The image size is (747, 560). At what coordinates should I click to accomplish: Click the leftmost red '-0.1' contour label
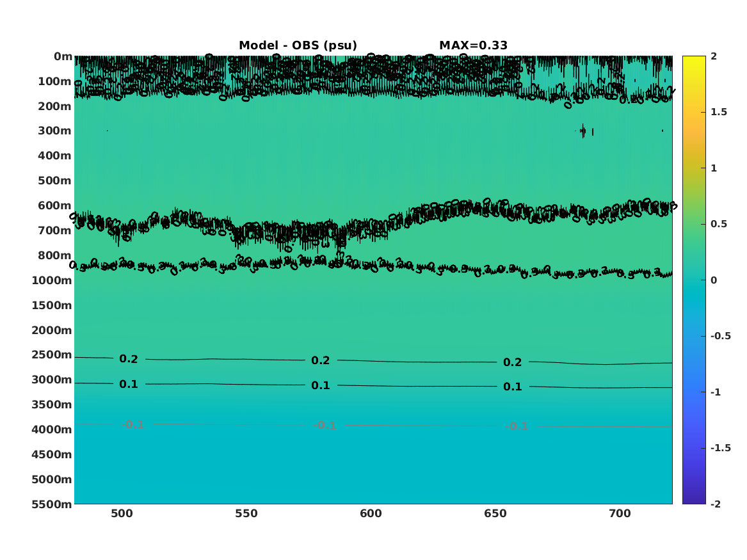coord(133,424)
